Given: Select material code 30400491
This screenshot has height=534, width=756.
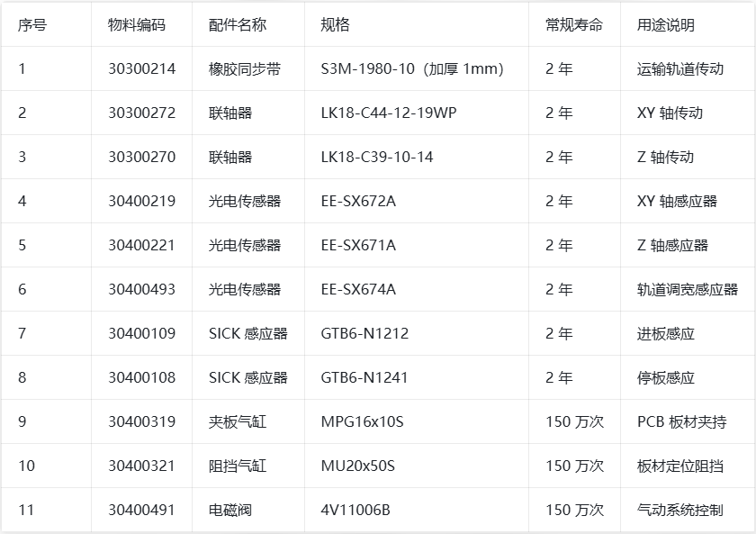Looking at the screenshot, I should tap(141, 511).
